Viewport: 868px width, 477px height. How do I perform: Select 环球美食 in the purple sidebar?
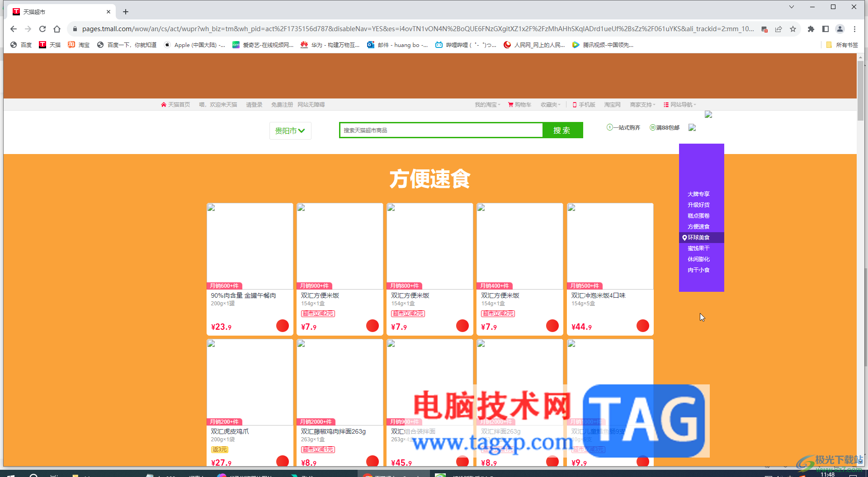[x=702, y=238]
